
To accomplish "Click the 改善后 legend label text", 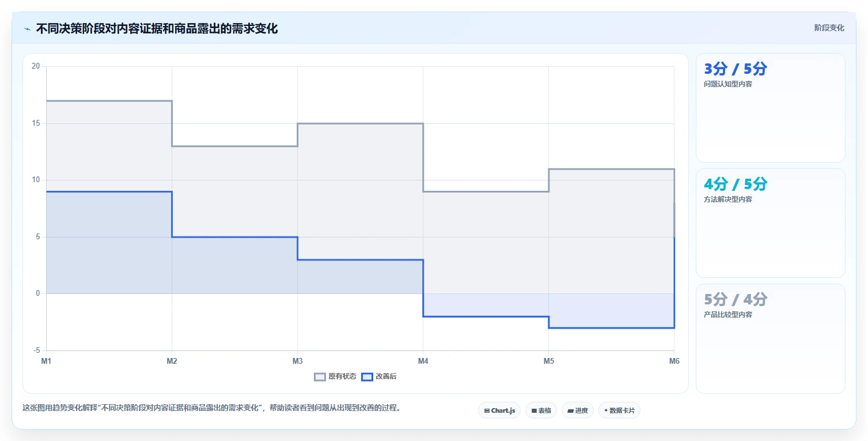I will pyautogui.click(x=386, y=377).
